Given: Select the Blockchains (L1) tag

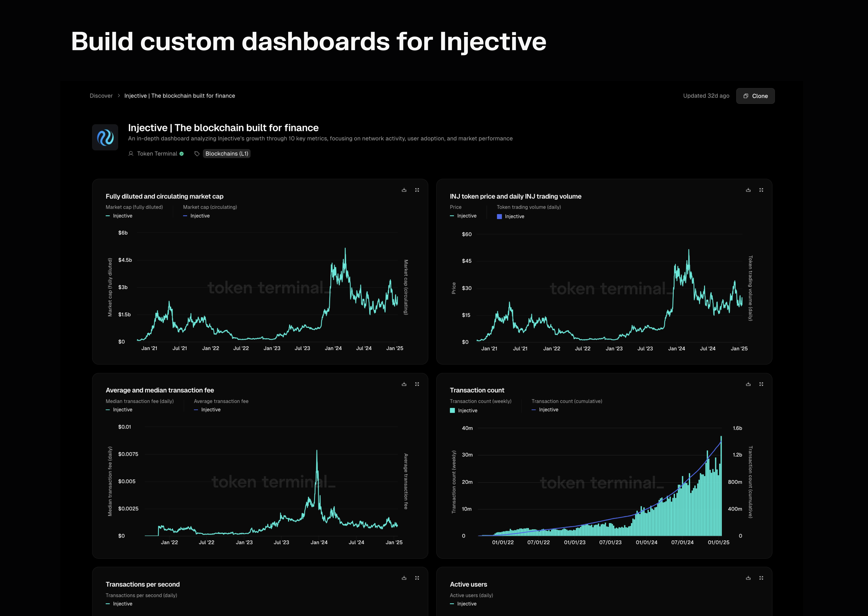Looking at the screenshot, I should pos(226,154).
